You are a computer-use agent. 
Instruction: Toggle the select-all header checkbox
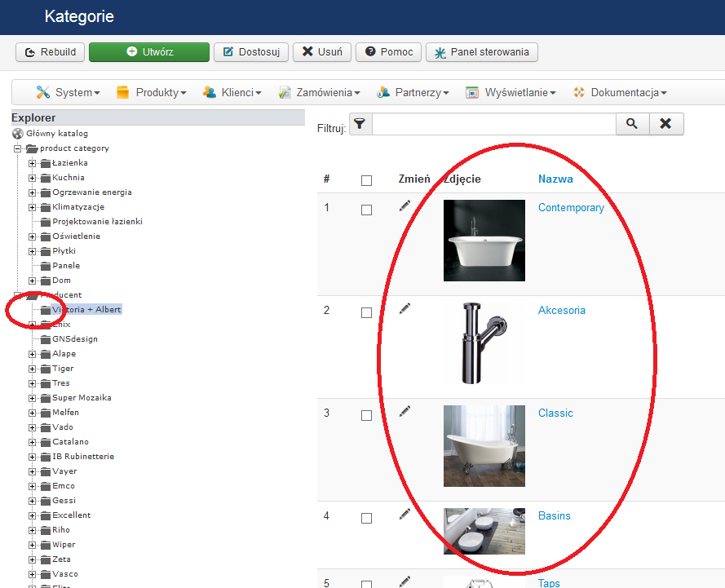coord(366,180)
